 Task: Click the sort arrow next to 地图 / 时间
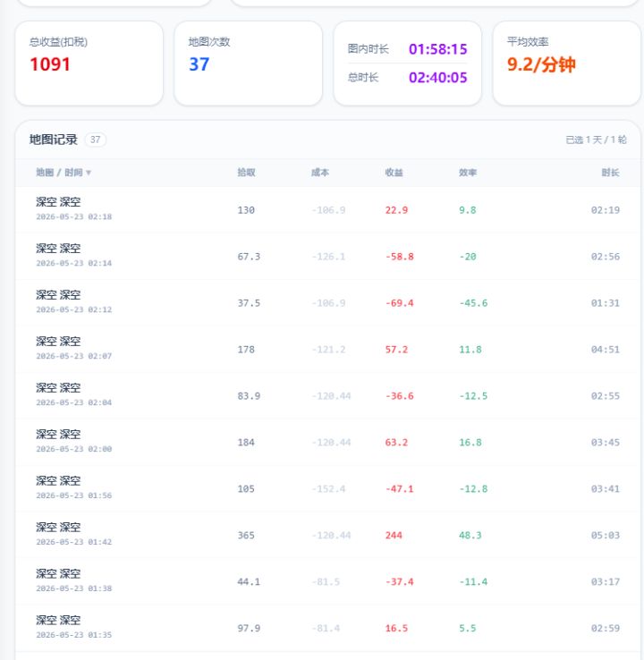coord(89,173)
